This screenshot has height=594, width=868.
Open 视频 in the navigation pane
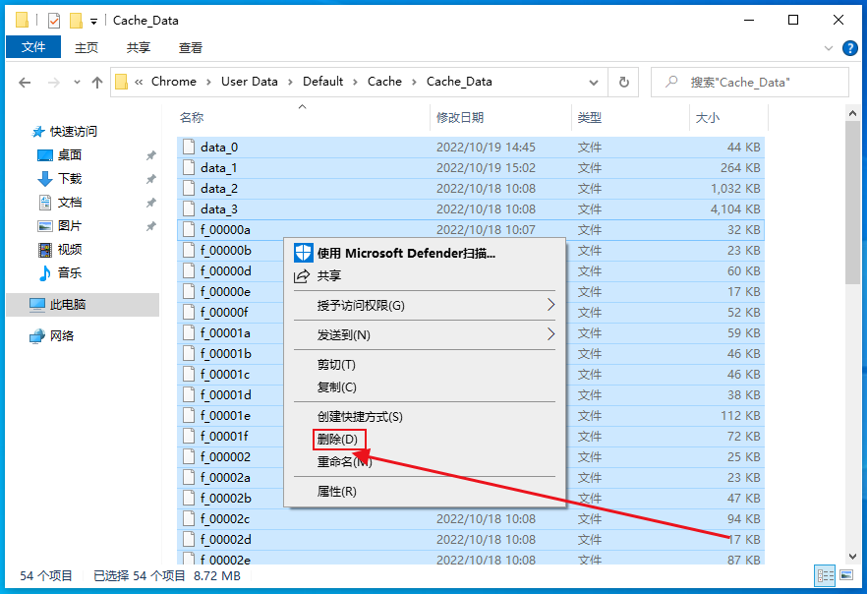pos(70,249)
